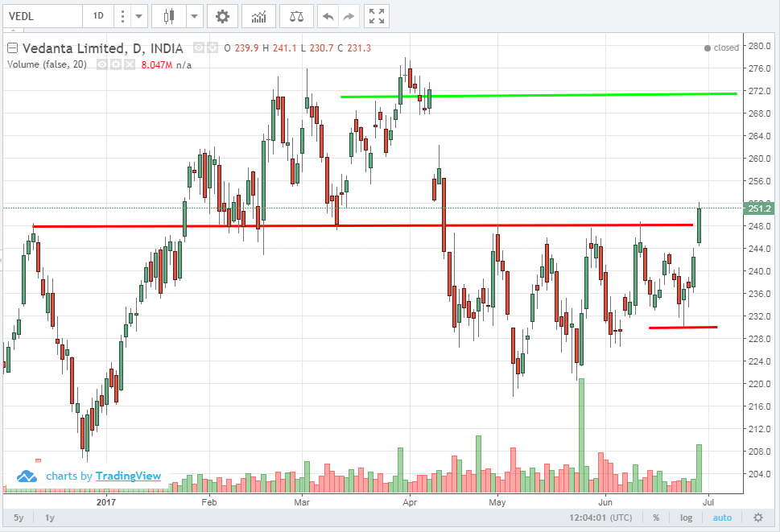This screenshot has width=780, height=532.
Task: Click the low price value 230.7
Action: [x=321, y=48]
